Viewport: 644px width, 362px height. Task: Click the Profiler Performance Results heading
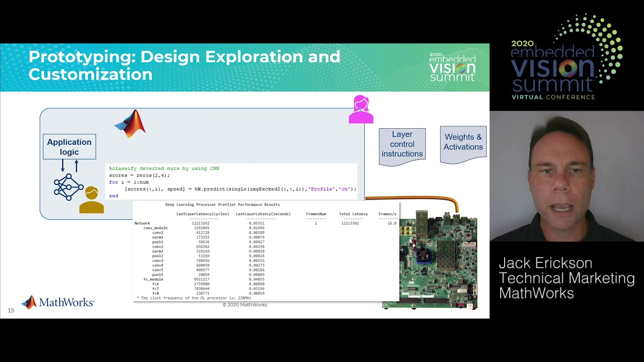tap(222, 205)
